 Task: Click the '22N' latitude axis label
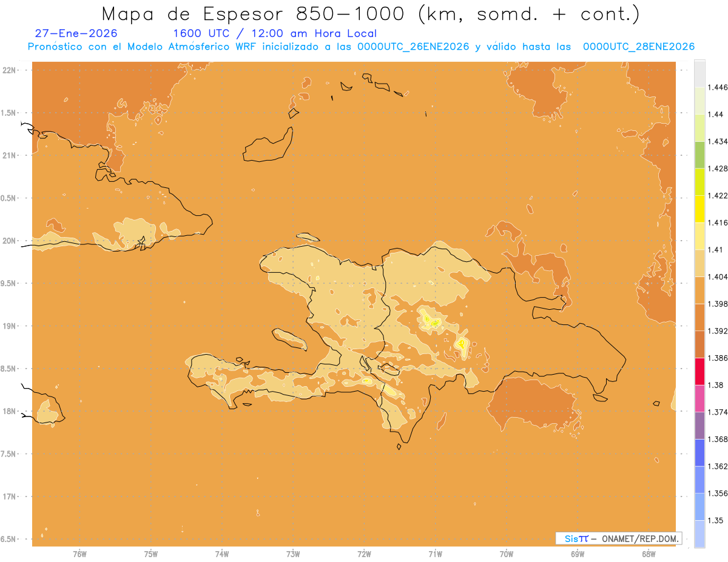pos(10,70)
